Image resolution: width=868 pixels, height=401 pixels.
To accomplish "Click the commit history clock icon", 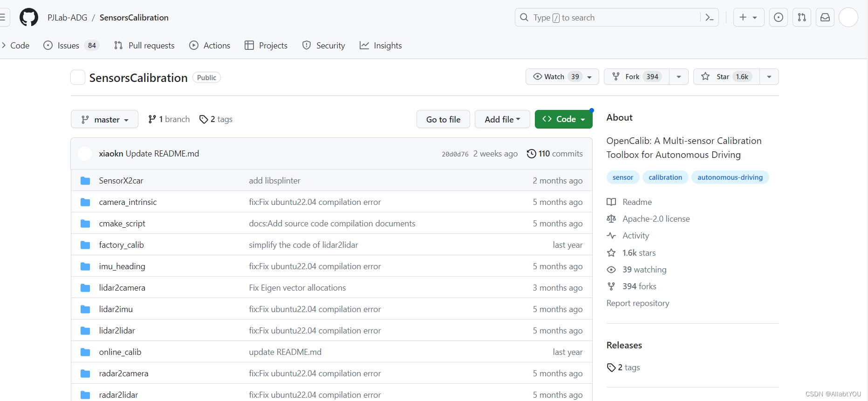I will 531,154.
